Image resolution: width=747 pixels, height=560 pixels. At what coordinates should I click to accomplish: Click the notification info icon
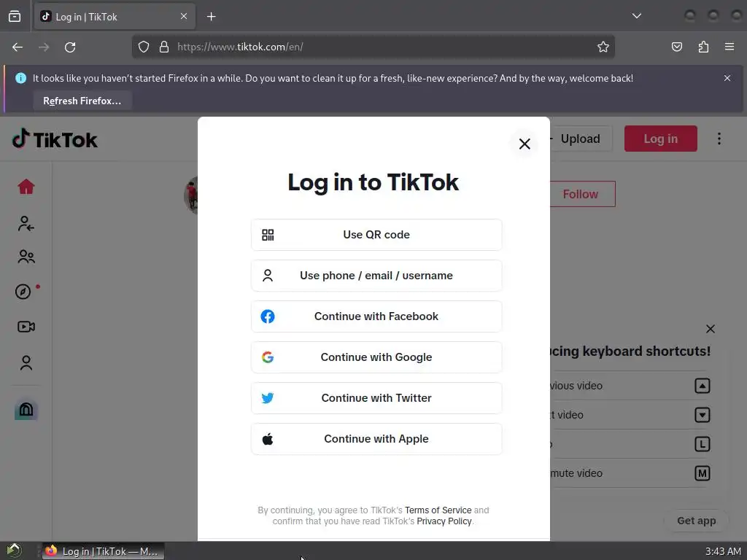coord(20,78)
